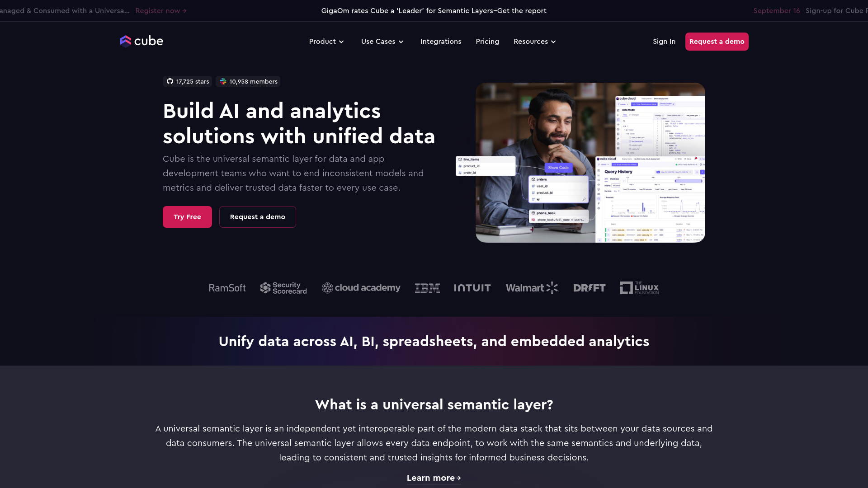Click the Request a demo button
This screenshot has height=488, width=868.
point(717,42)
